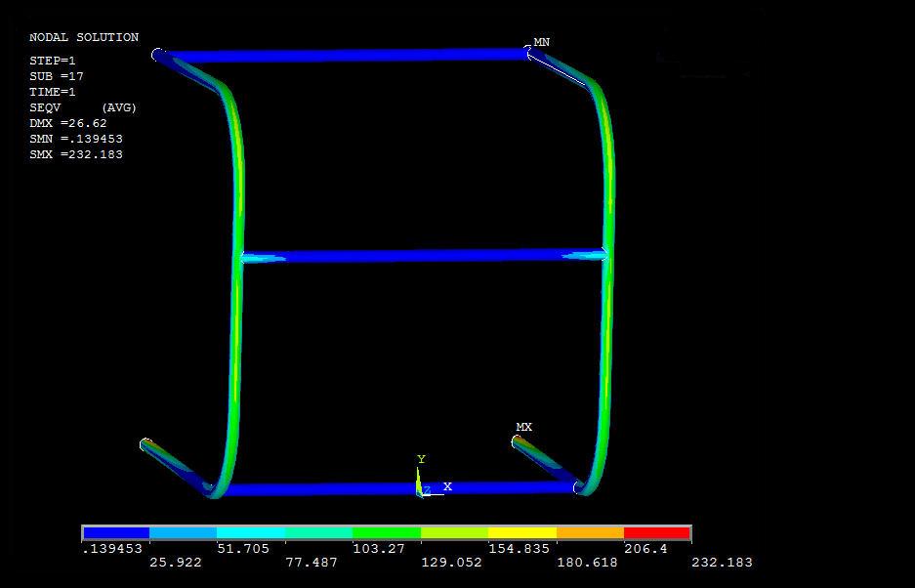Image resolution: width=915 pixels, height=588 pixels.
Task: Click the Y axis label
Action: coord(421,459)
